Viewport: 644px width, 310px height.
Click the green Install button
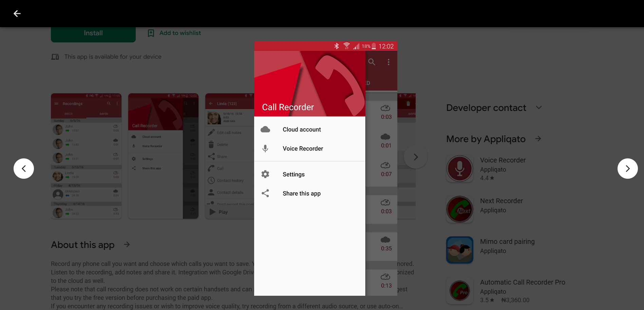tap(93, 33)
